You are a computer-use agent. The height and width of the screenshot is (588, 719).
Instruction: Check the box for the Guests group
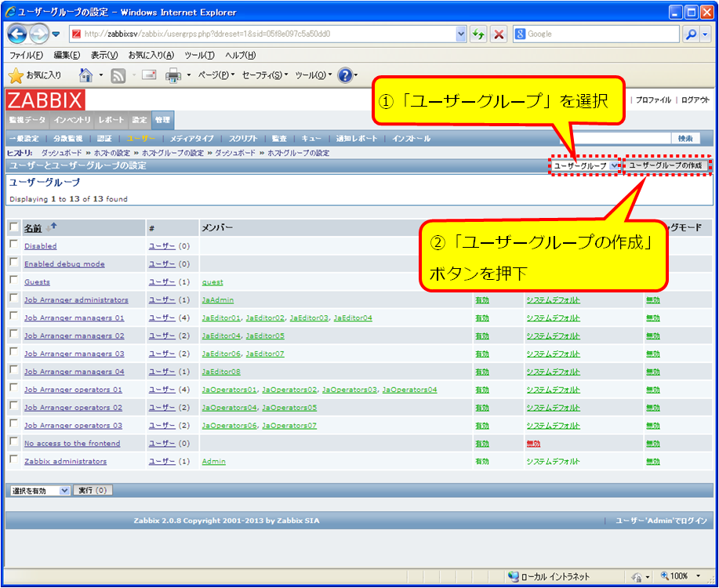[14, 280]
